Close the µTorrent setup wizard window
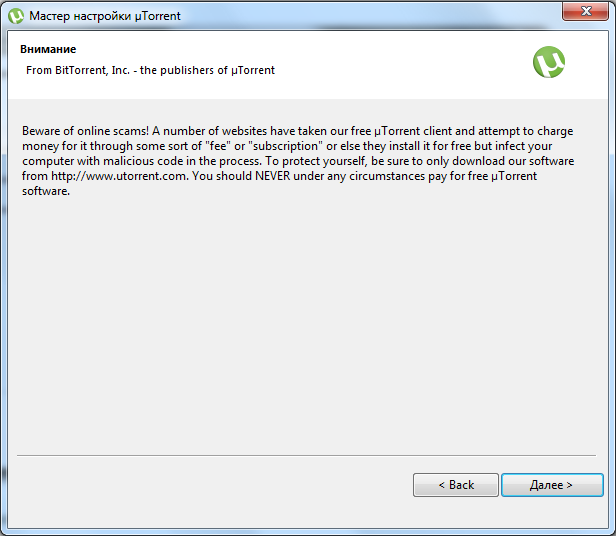The height and width of the screenshot is (536, 616). (585, 11)
